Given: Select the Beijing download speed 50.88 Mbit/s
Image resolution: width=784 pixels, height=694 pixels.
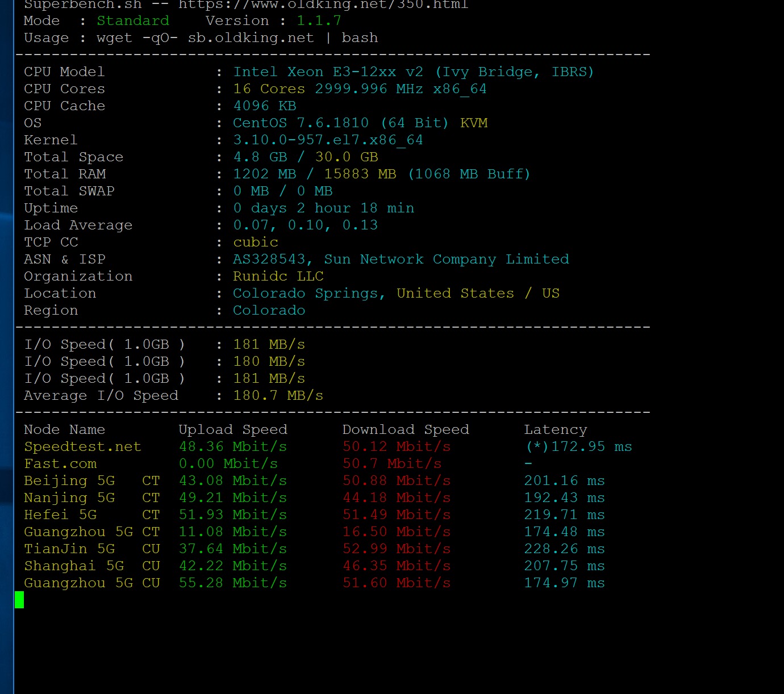Looking at the screenshot, I should [x=397, y=481].
